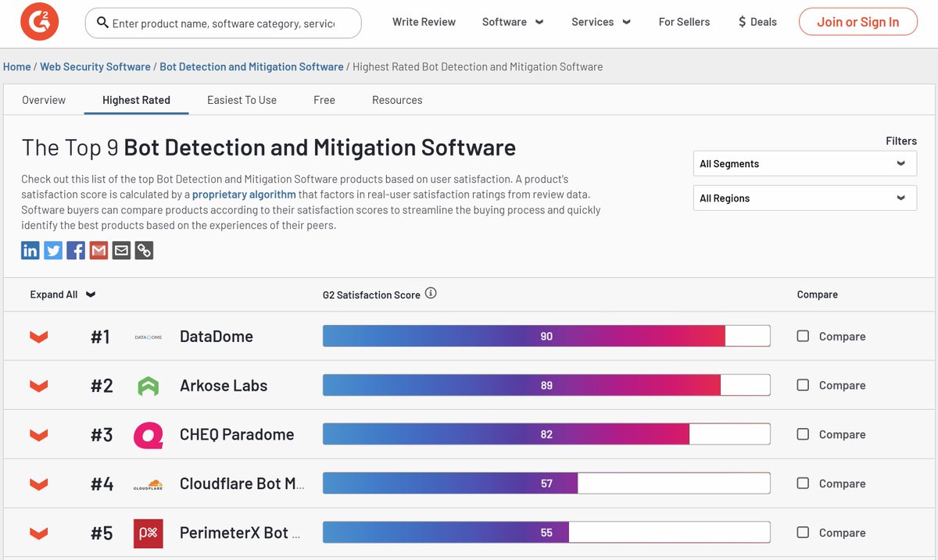Check Compare for PerimeterX Bot Defender
Image resolution: width=938 pixels, height=560 pixels.
coord(803,533)
